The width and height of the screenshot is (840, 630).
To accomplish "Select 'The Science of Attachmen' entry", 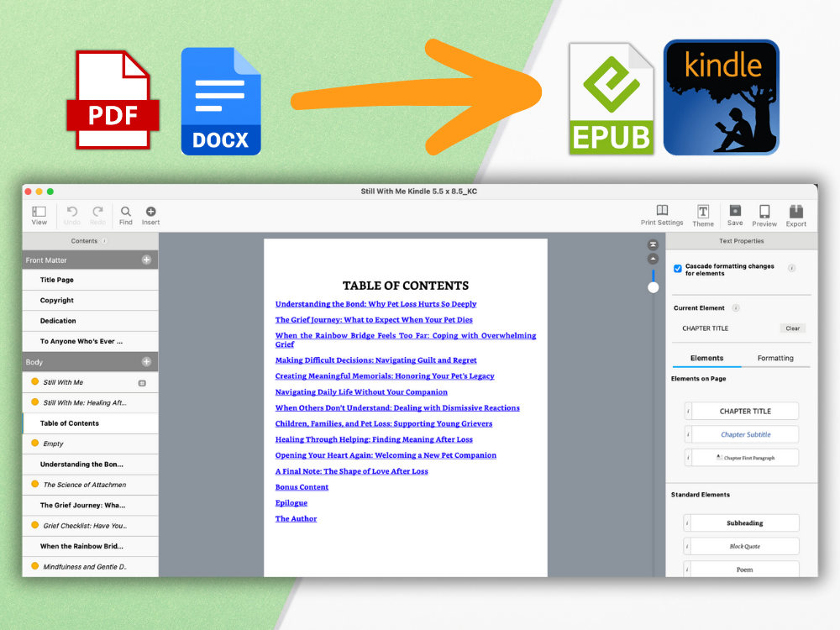I will pos(90,485).
